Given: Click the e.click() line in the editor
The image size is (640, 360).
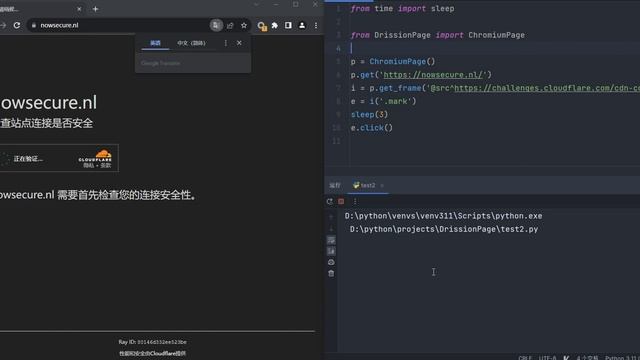Looking at the screenshot, I should coord(371,128).
